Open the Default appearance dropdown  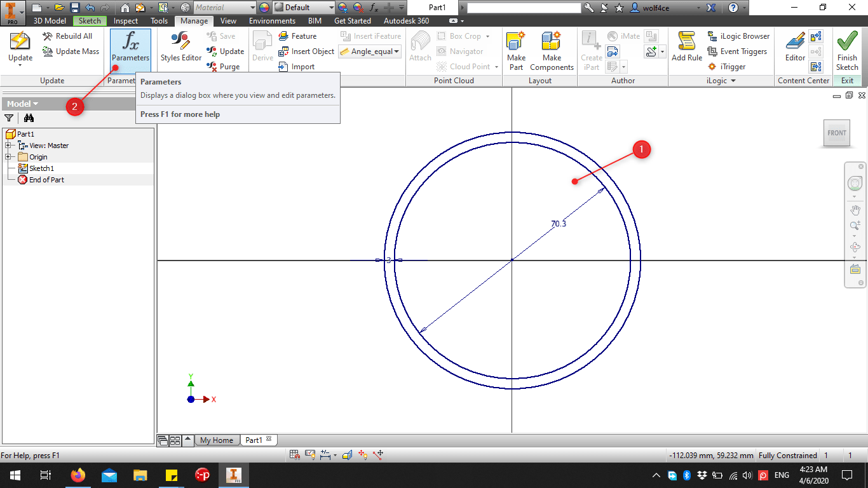pos(330,8)
